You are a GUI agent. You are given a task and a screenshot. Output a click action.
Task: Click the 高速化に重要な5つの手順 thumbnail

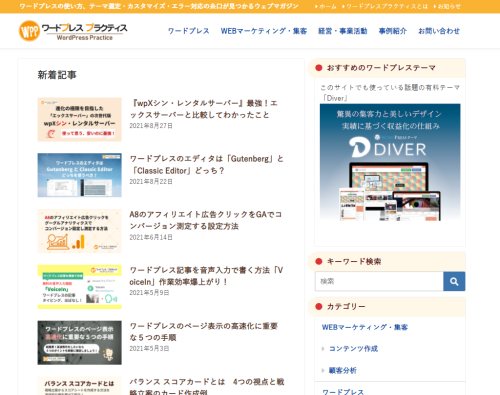pyautogui.click(x=80, y=343)
